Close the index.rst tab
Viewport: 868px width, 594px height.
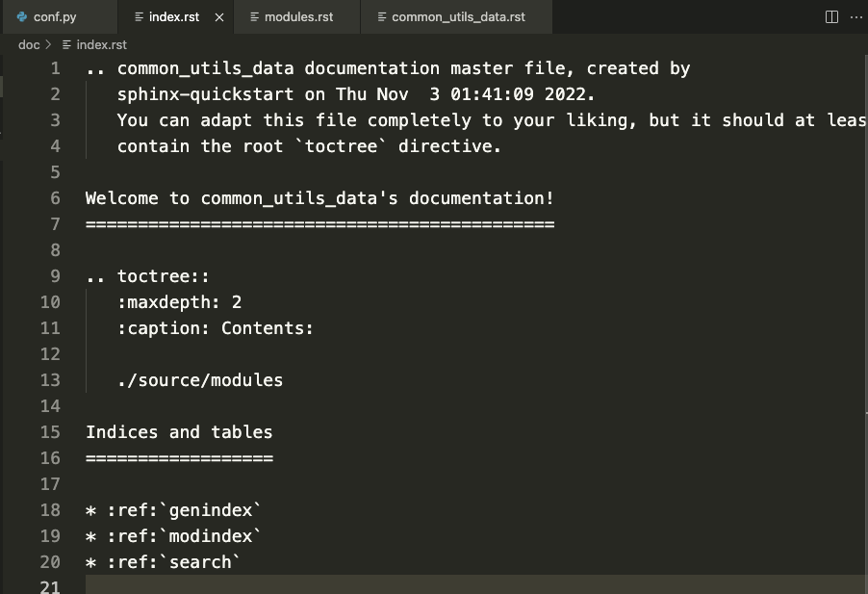click(219, 17)
